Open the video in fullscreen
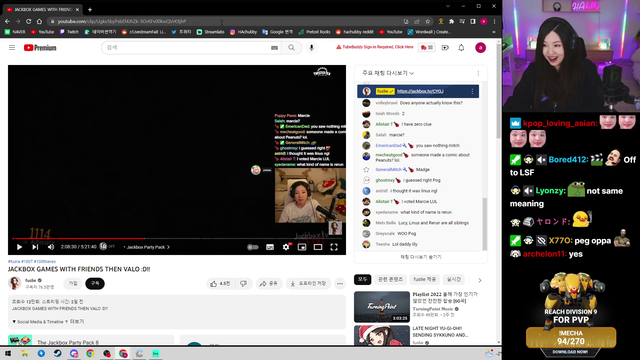 334,247
